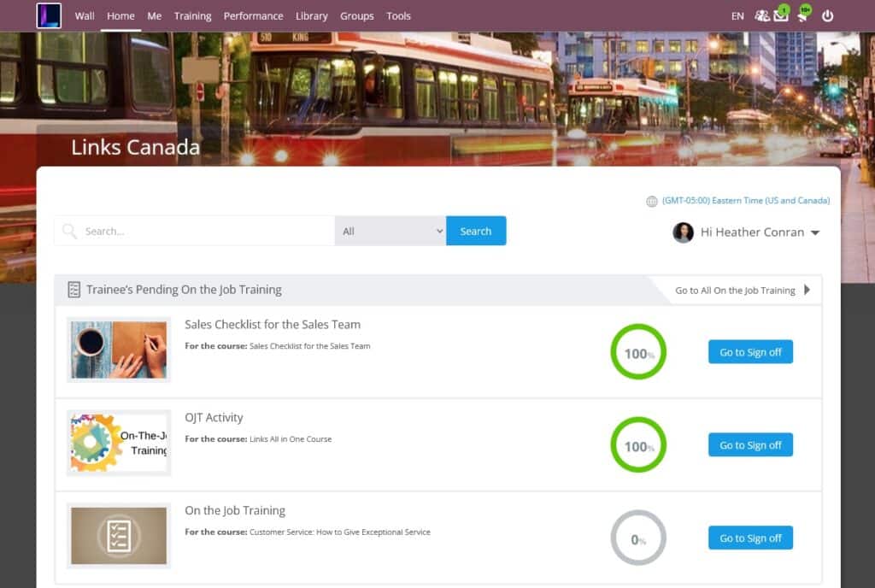The width and height of the screenshot is (875, 588).
Task: Click the Trainee's Pending On the Job Training heading
Action: tap(184, 290)
